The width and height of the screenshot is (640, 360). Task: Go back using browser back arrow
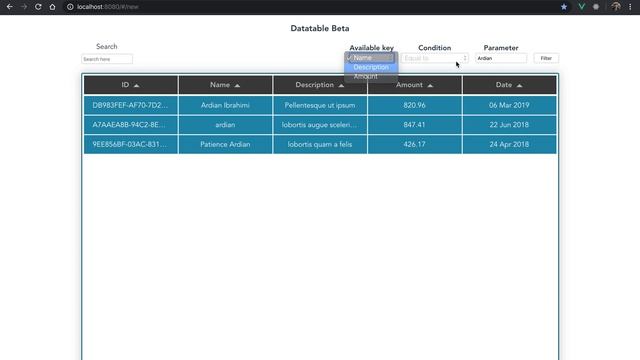(x=9, y=7)
